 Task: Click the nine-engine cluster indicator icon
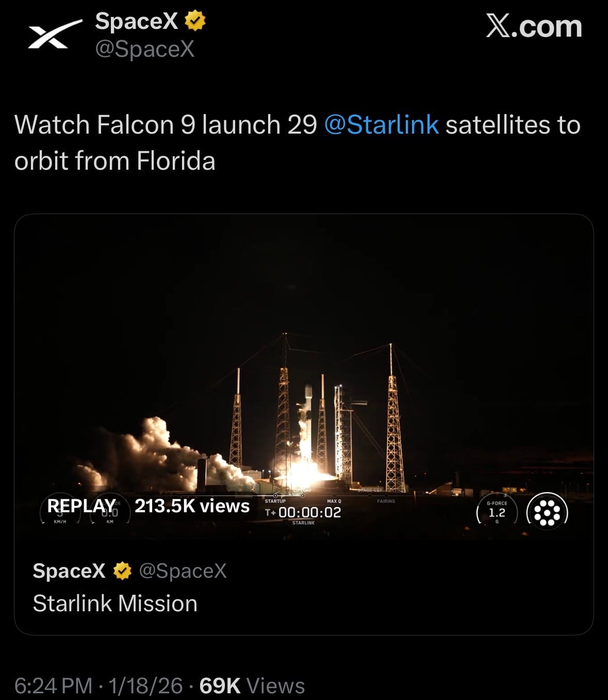click(x=547, y=513)
